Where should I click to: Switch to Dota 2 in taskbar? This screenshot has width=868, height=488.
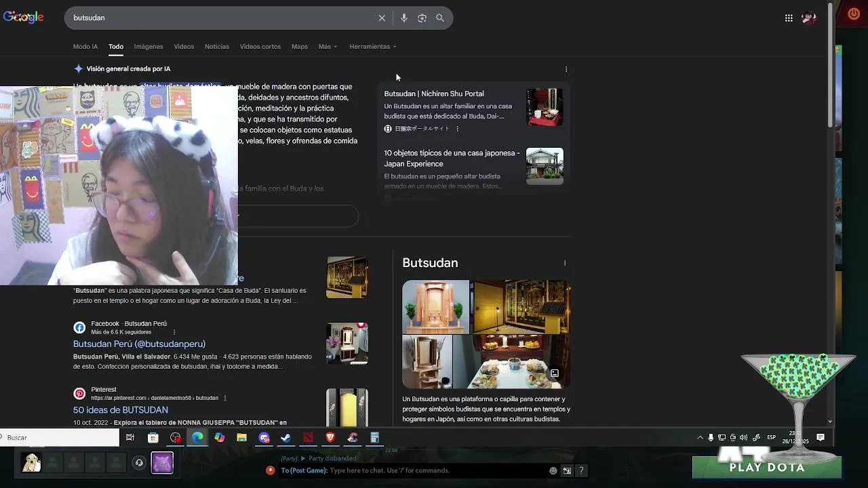tap(308, 438)
